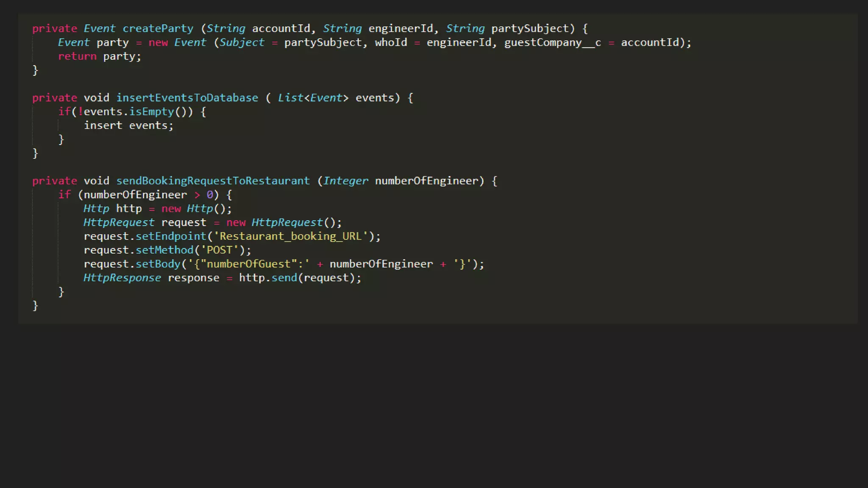Click the createParty method name
This screenshot has height=488, width=868.
pyautogui.click(x=158, y=28)
